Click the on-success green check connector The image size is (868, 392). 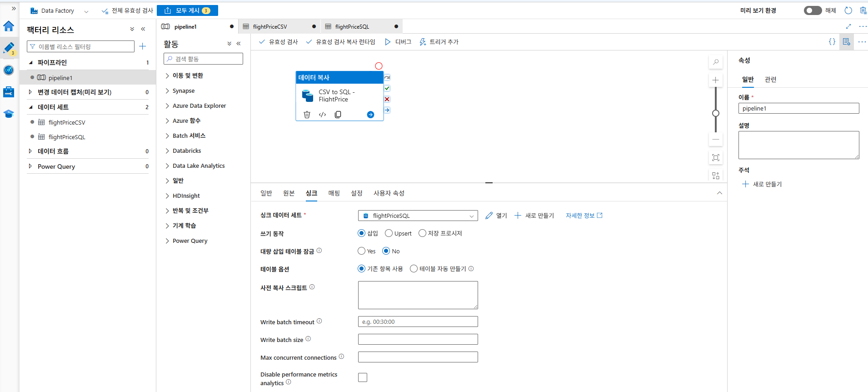(x=387, y=88)
